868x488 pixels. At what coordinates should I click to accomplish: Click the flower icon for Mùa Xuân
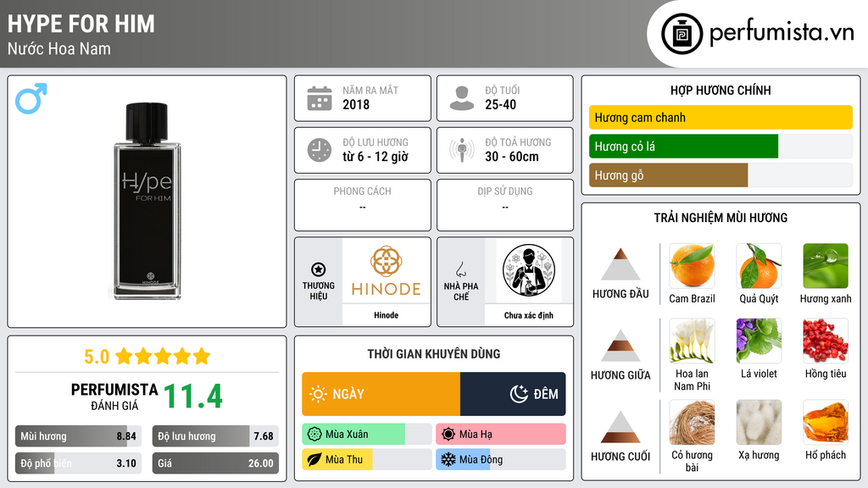click(314, 435)
